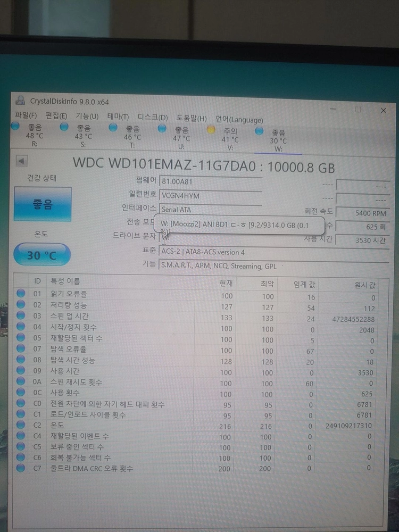The width and height of the screenshot is (399, 532).
Task: Select raw value 2048 of 시작/정지 횟수
Action: pos(367,330)
